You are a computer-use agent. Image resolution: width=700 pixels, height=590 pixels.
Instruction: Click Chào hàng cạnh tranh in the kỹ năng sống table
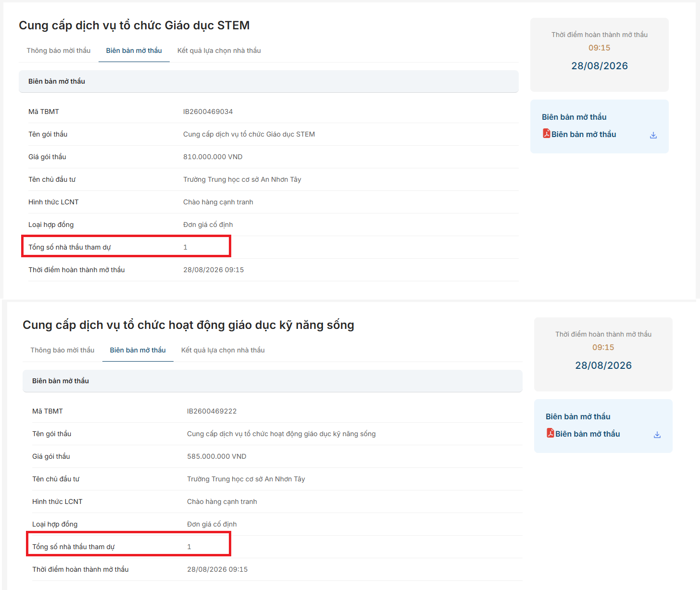[x=222, y=502]
